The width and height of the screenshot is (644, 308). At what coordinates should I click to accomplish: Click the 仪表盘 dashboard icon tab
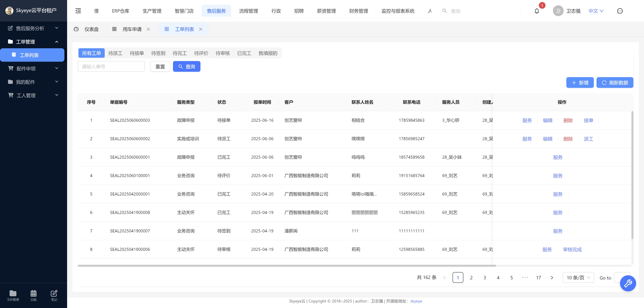click(x=76, y=29)
